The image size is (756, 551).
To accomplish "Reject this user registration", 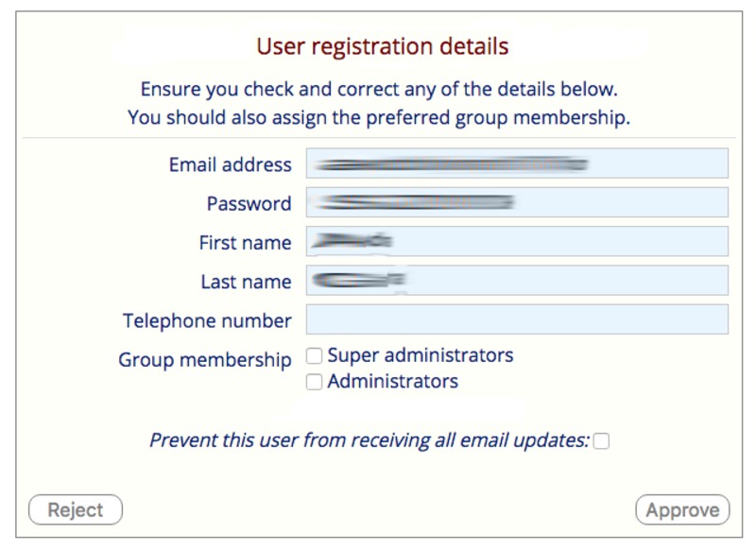I will coord(76,510).
